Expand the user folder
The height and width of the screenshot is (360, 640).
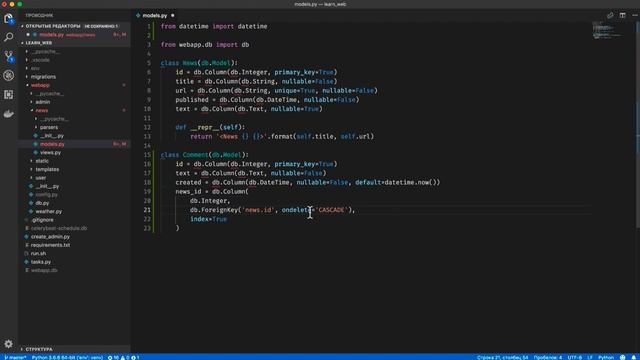(x=40, y=178)
